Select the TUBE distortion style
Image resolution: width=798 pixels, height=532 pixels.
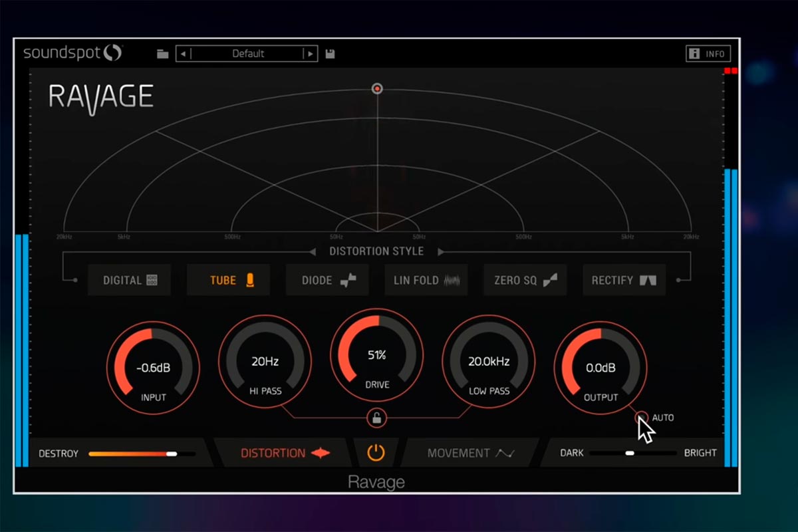(x=228, y=281)
